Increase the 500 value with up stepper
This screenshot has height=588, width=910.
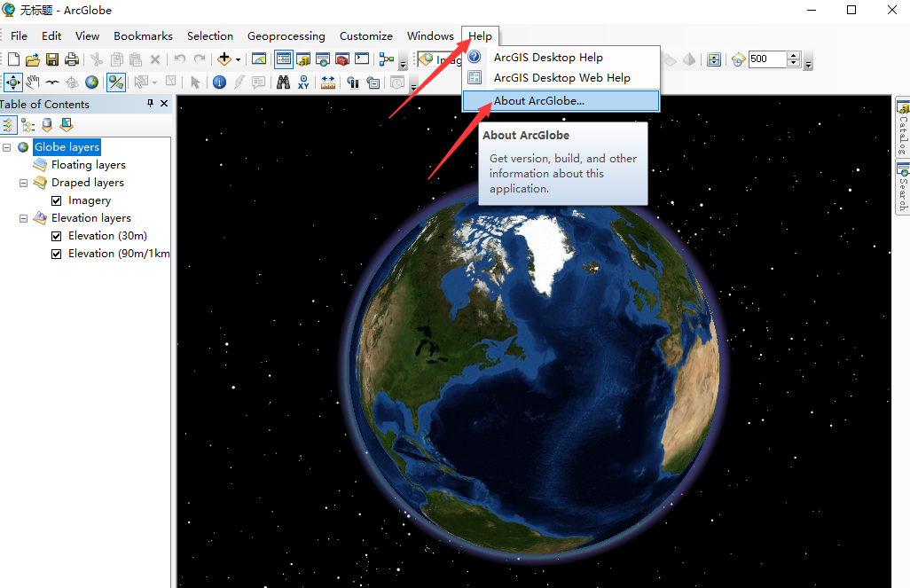pyautogui.click(x=794, y=55)
